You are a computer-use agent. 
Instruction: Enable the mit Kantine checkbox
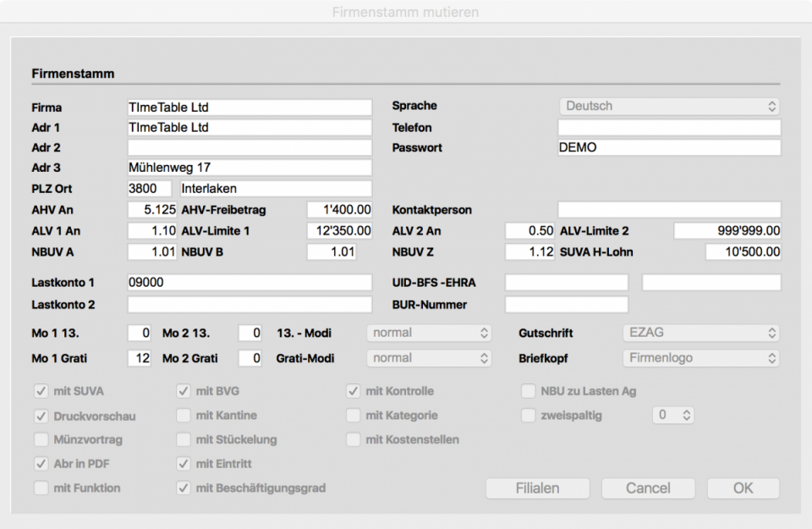pyautogui.click(x=184, y=416)
